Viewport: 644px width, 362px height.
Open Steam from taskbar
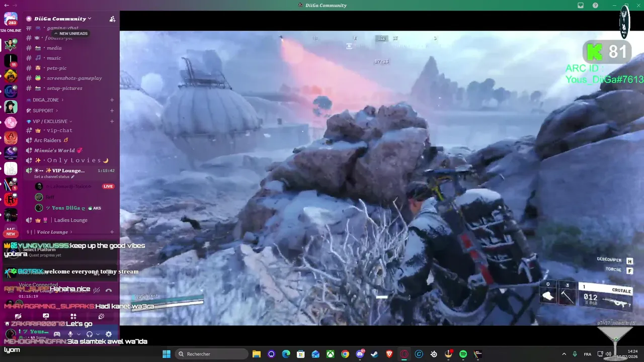(374, 354)
